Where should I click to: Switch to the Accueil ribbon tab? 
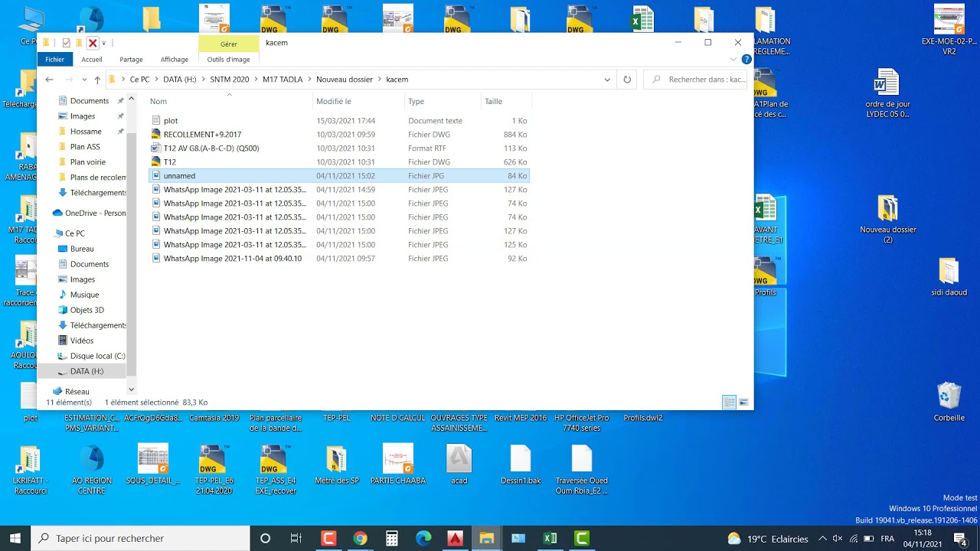(x=92, y=59)
